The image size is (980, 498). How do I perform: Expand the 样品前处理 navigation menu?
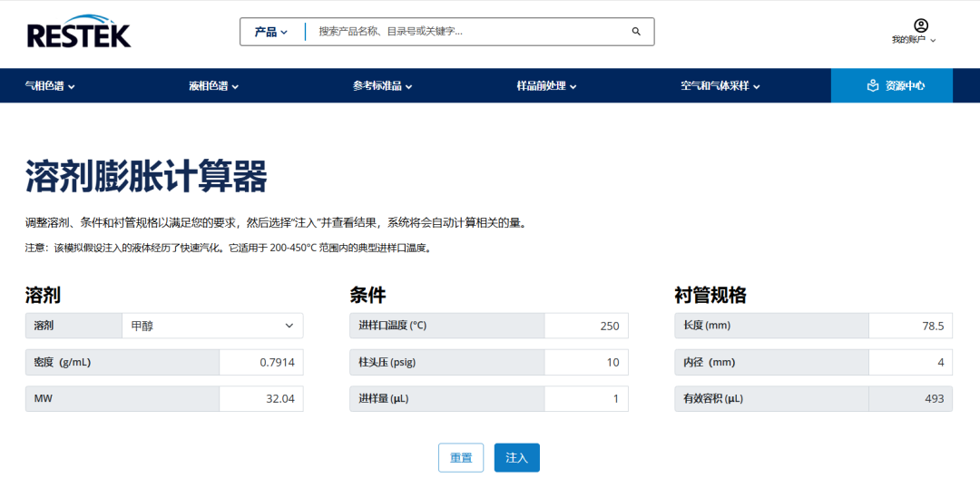pyautogui.click(x=546, y=85)
